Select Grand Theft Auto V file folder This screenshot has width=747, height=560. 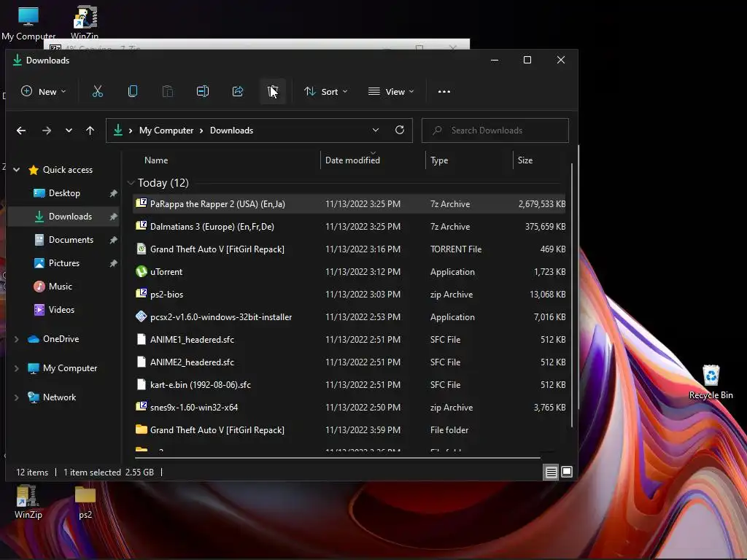click(349, 430)
